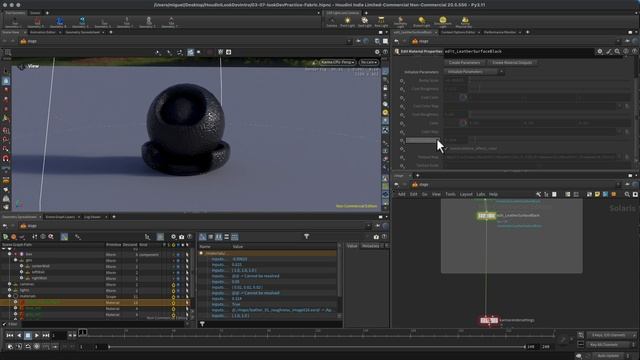Image resolution: width=640 pixels, height=360 pixels.
Task: Click the funnel icon below value list
Action: [x=202, y=324]
